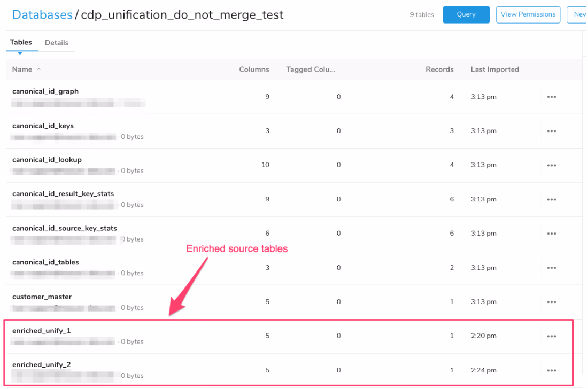Open the enriched_unify_1 table
588x389 pixels.
coord(41,331)
